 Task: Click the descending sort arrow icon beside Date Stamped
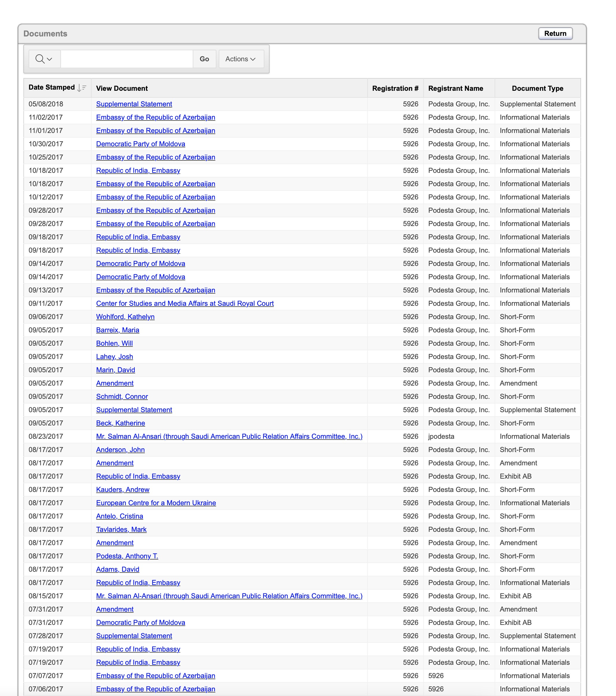pos(81,88)
